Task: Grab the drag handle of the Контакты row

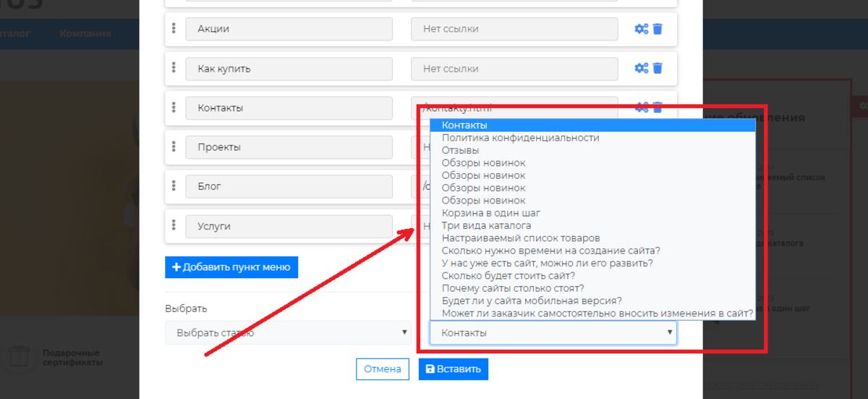Action: click(174, 107)
